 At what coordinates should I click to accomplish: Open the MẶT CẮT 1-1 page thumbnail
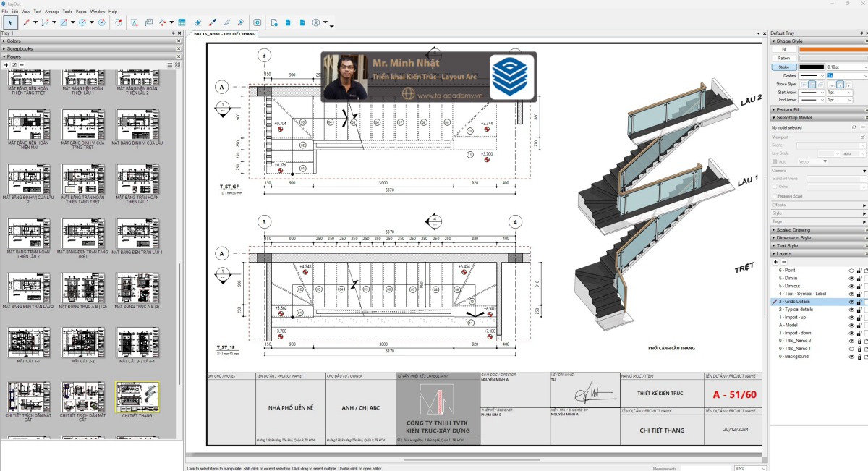30,342
